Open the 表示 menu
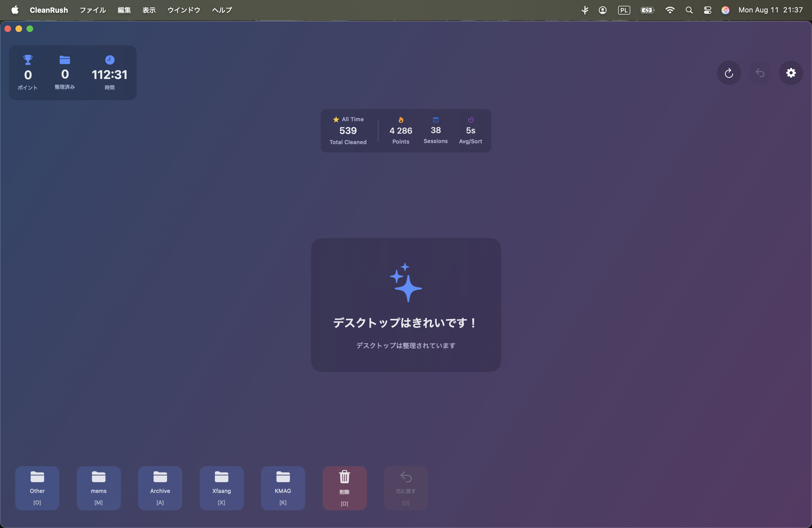812x528 pixels. (x=149, y=10)
